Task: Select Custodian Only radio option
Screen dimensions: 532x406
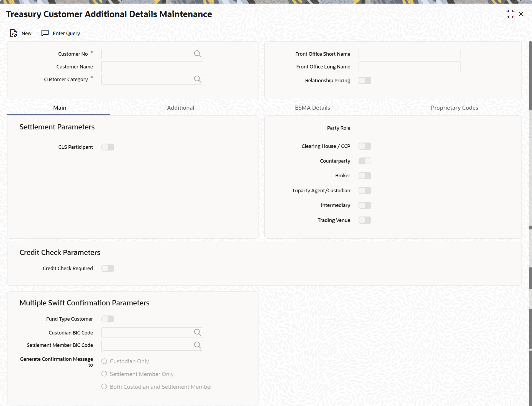Action: [104, 361]
